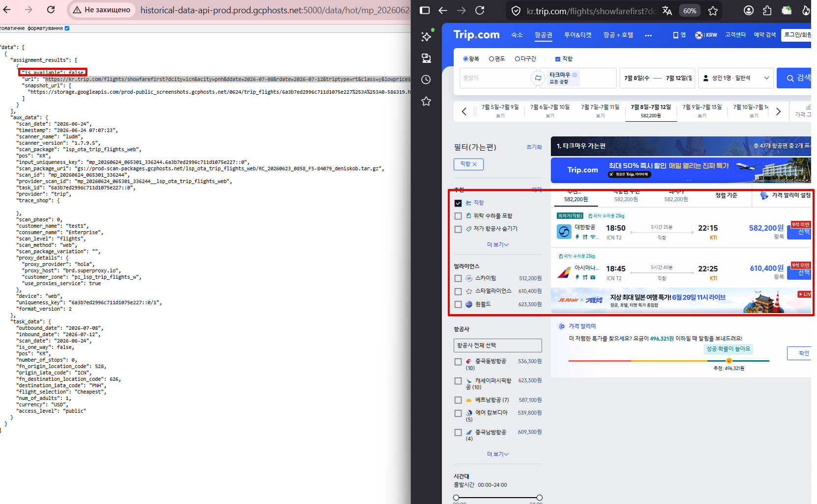Click 초기화 to reset filters

[534, 147]
